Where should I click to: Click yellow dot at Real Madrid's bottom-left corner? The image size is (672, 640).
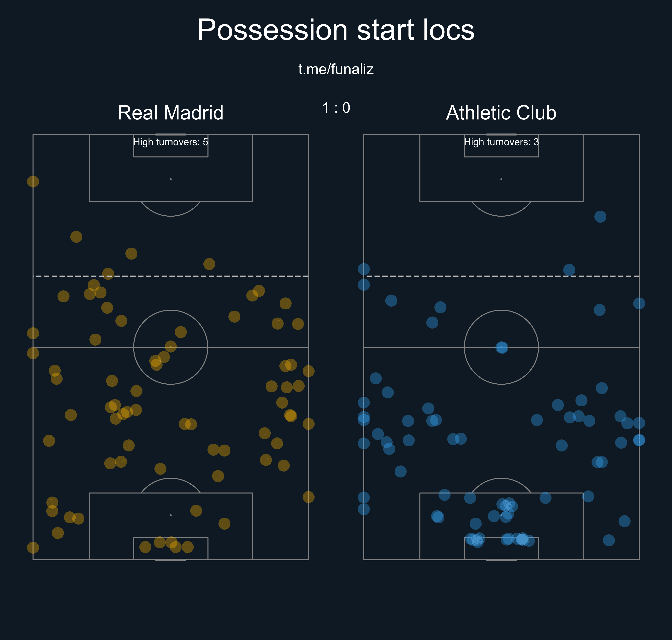pyautogui.click(x=33, y=548)
